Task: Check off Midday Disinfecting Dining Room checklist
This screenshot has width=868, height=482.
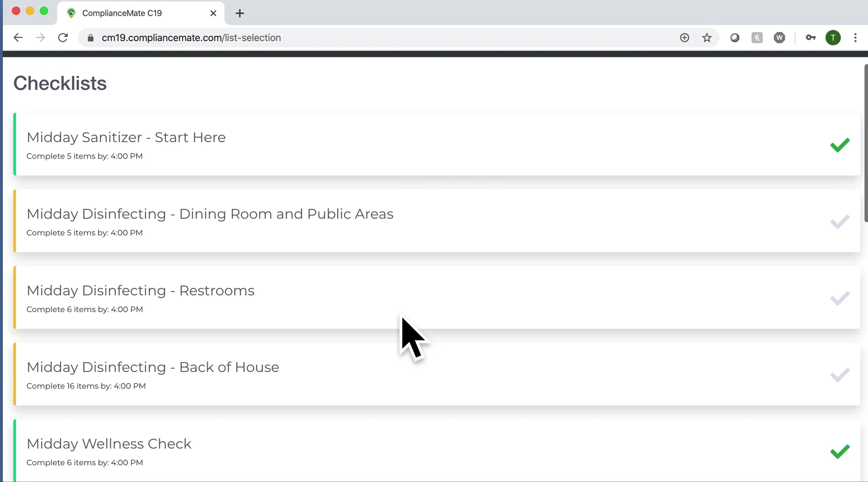Action: (x=840, y=222)
